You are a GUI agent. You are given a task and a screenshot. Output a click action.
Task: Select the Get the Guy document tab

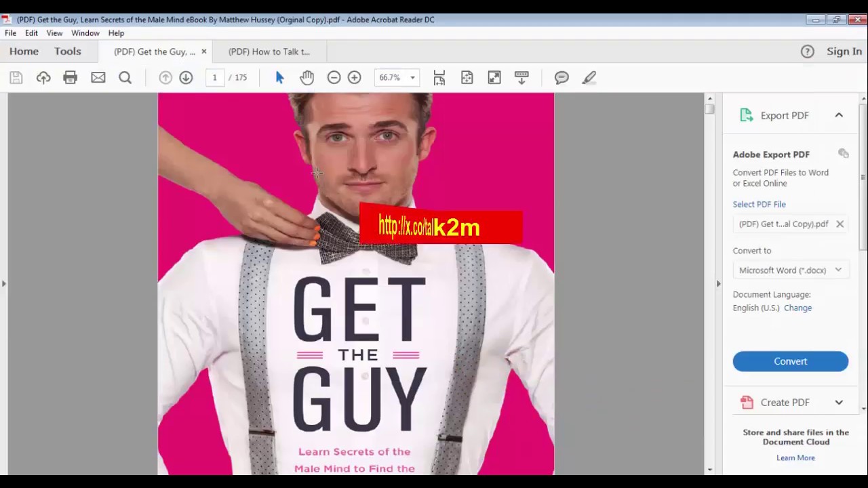tap(155, 52)
